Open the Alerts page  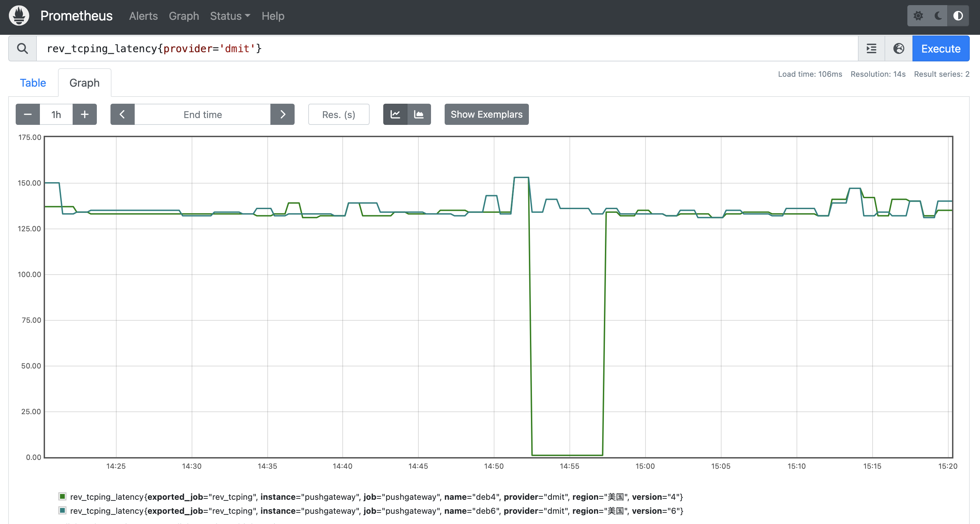click(143, 16)
